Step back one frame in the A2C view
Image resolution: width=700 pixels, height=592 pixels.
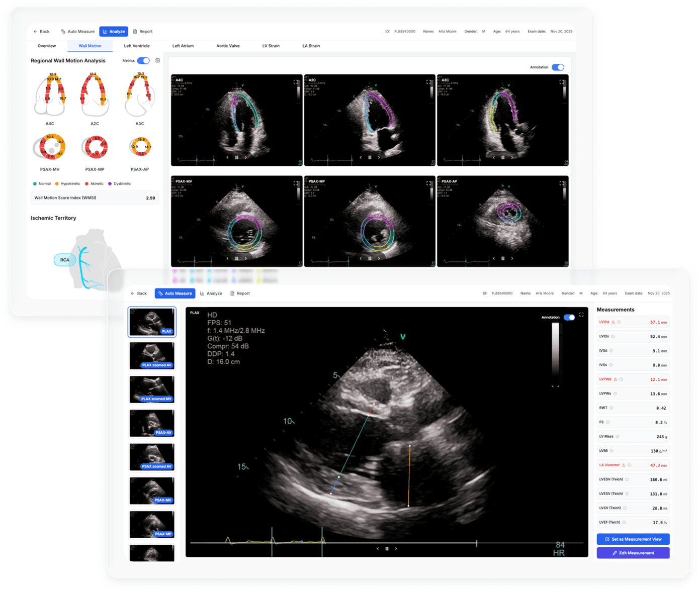(361, 157)
